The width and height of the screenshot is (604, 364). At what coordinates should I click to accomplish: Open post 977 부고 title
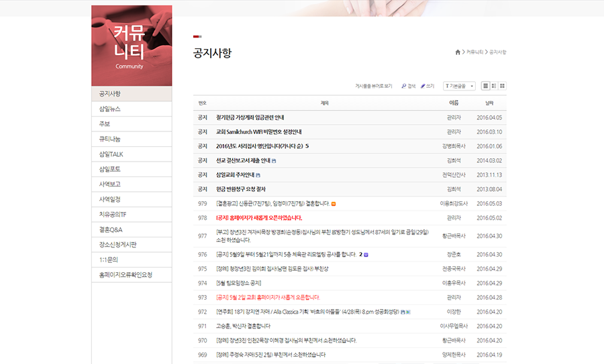coord(322,236)
